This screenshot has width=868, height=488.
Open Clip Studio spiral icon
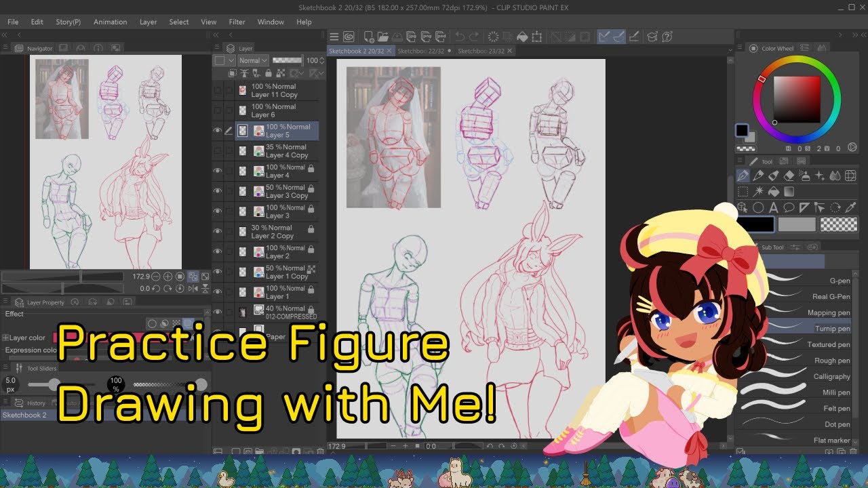coord(349,37)
